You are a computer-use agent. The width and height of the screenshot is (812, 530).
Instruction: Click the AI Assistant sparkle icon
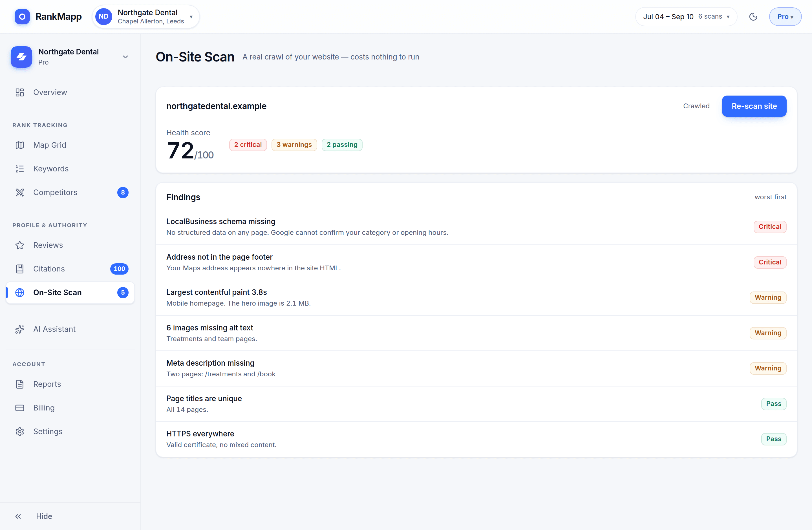click(20, 329)
